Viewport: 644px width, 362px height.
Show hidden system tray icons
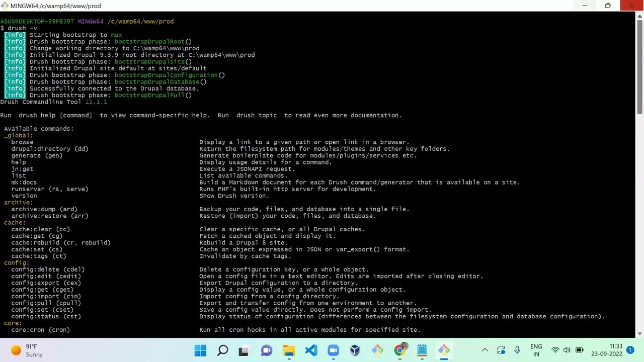(485, 350)
